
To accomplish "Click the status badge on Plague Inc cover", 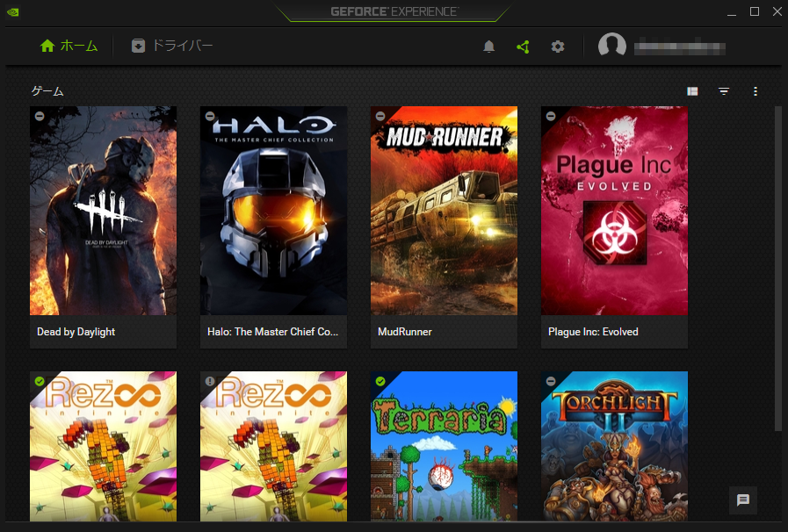I will tap(551, 116).
